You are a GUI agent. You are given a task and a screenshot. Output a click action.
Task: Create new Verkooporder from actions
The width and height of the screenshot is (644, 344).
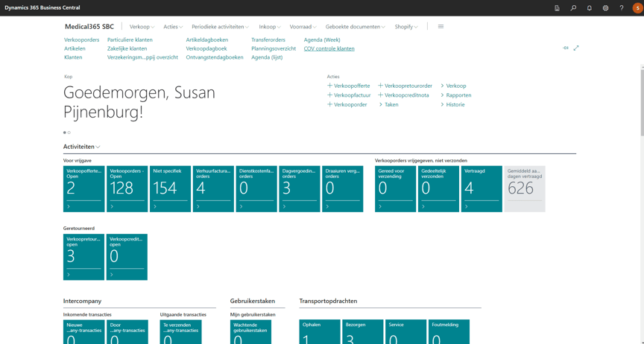pos(347,105)
